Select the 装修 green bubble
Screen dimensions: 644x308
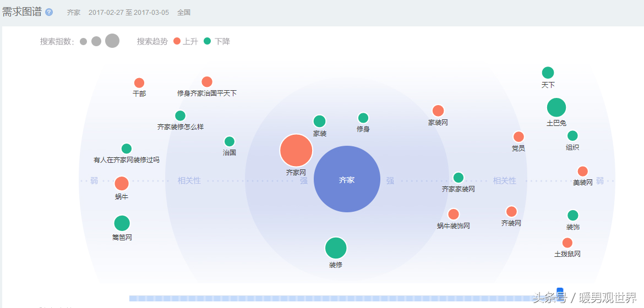point(336,248)
